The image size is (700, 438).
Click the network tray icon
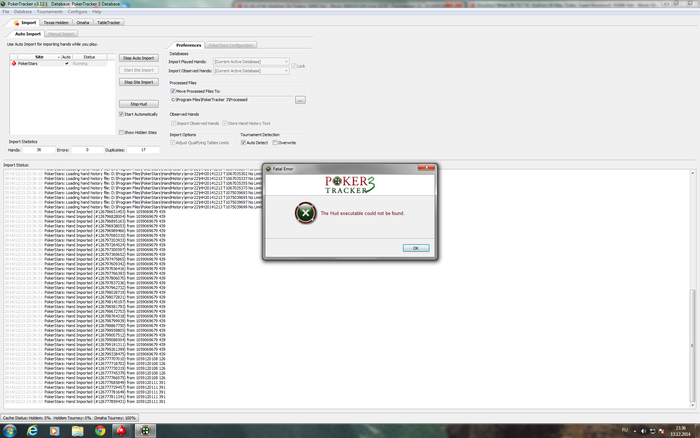[652, 431]
